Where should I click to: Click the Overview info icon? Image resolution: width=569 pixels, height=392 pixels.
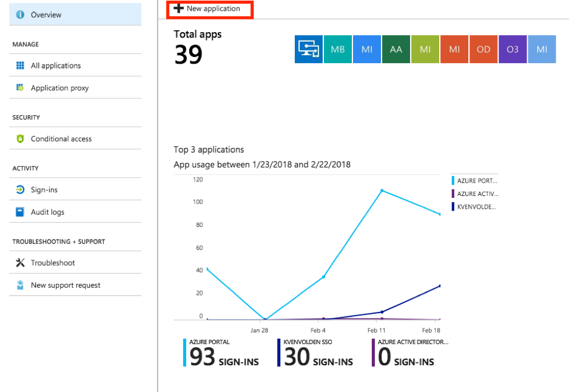pyautogui.click(x=21, y=15)
